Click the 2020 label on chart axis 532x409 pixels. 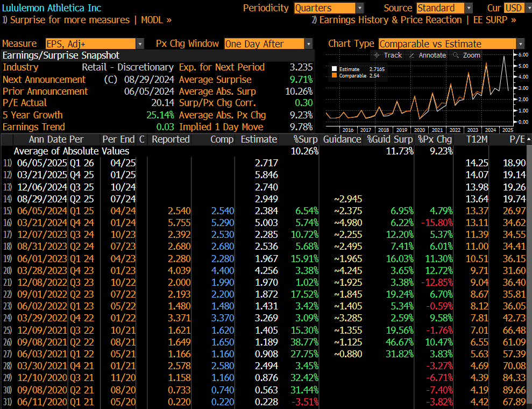pyautogui.click(x=420, y=130)
